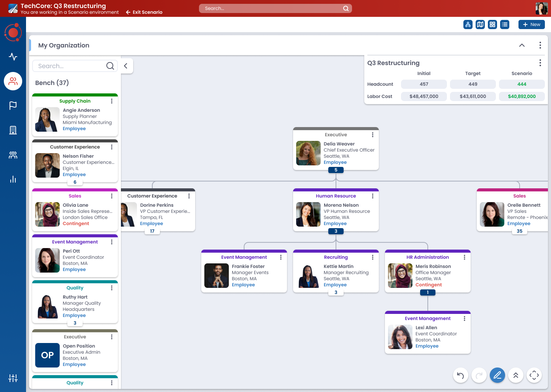Open the team groups icon in sidebar
This screenshot has height=392, width=551.
[x=13, y=155]
